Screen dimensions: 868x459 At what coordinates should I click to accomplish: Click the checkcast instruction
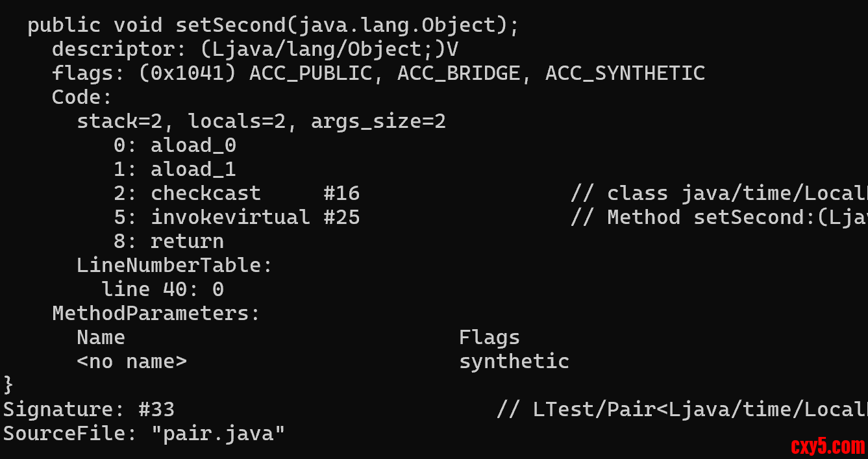tap(205, 193)
